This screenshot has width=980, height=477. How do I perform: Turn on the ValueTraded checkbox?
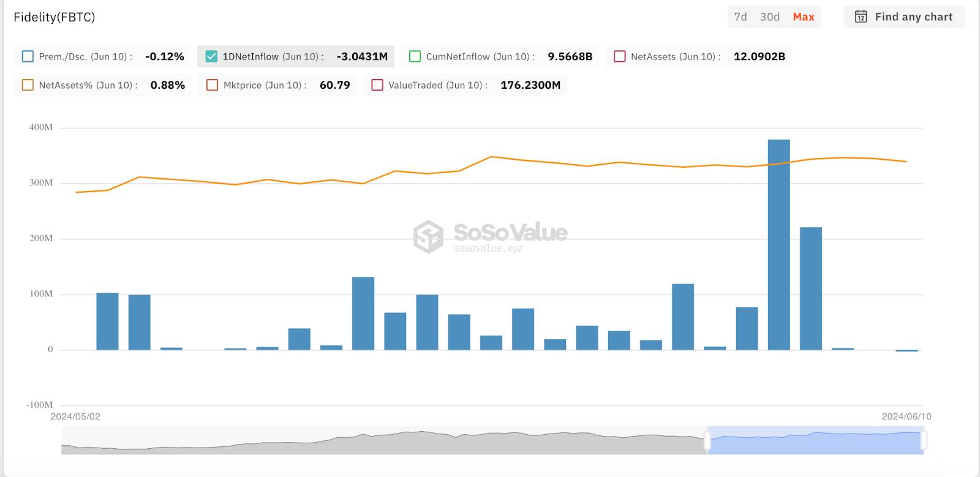377,85
